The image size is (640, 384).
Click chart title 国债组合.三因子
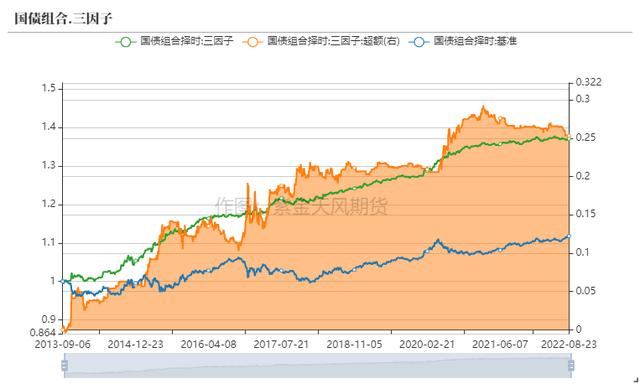coord(63,18)
